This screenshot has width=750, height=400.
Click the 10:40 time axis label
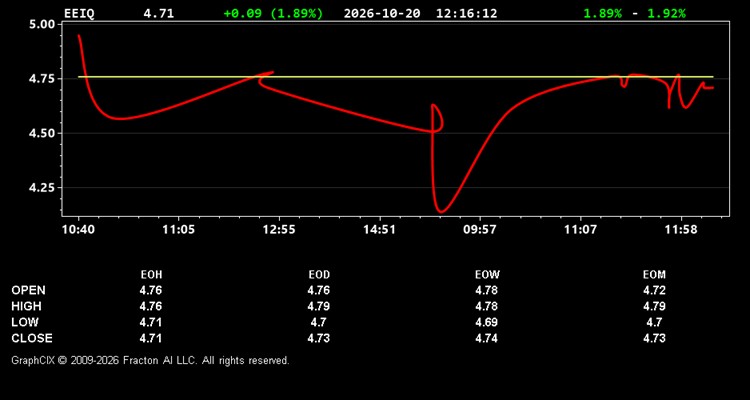click(x=78, y=229)
